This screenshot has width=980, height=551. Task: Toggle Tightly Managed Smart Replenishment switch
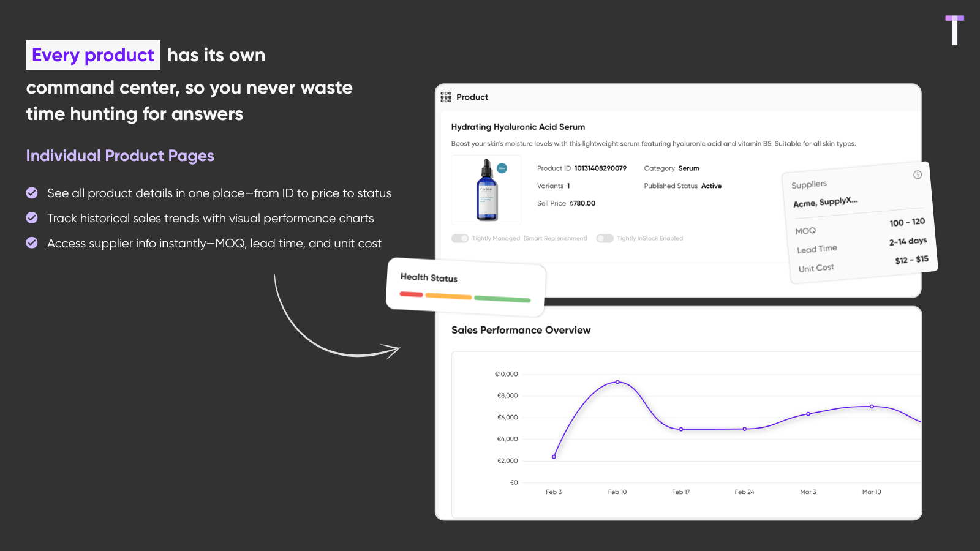click(460, 238)
